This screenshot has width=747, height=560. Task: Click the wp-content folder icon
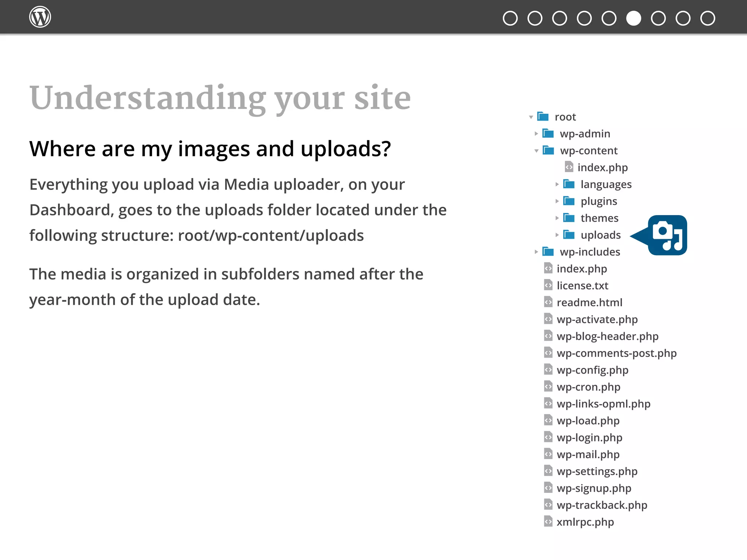click(x=548, y=150)
